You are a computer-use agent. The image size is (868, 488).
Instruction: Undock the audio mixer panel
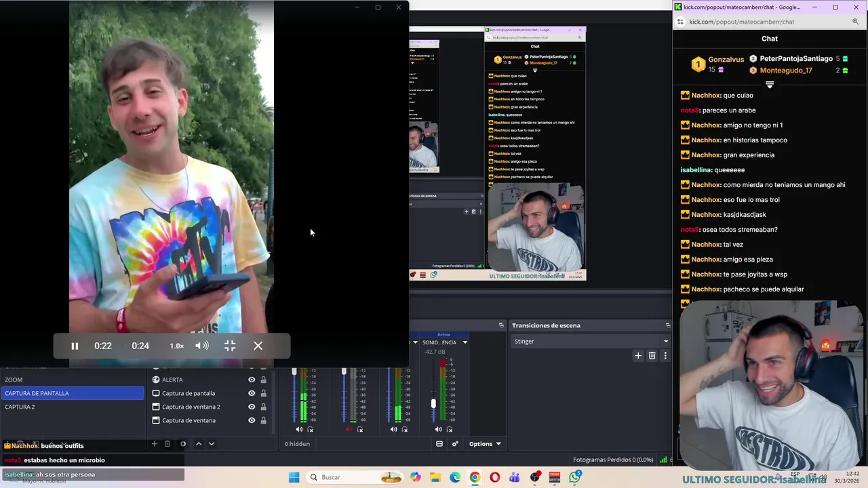pyautogui.click(x=501, y=325)
